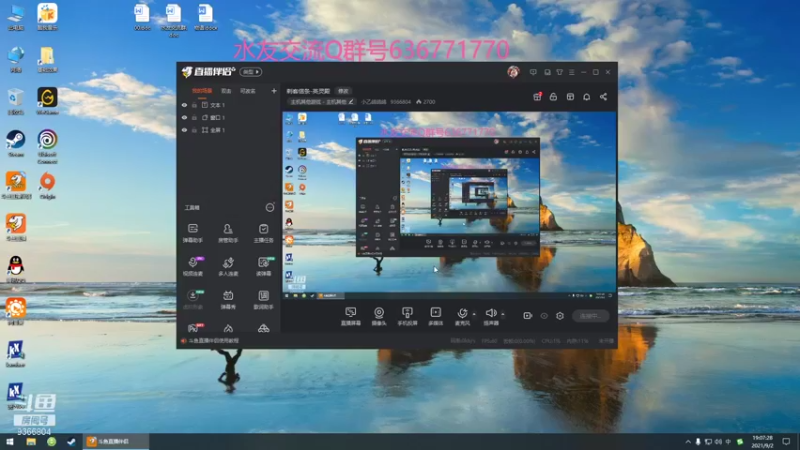Click the record video camera icon
Viewport: 800px width, 450px height.
[528, 316]
